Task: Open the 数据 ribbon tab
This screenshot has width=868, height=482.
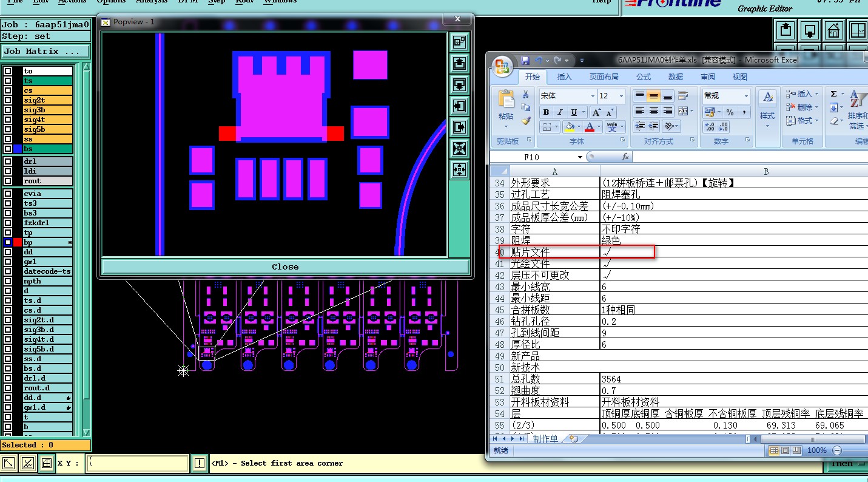Action: click(676, 77)
